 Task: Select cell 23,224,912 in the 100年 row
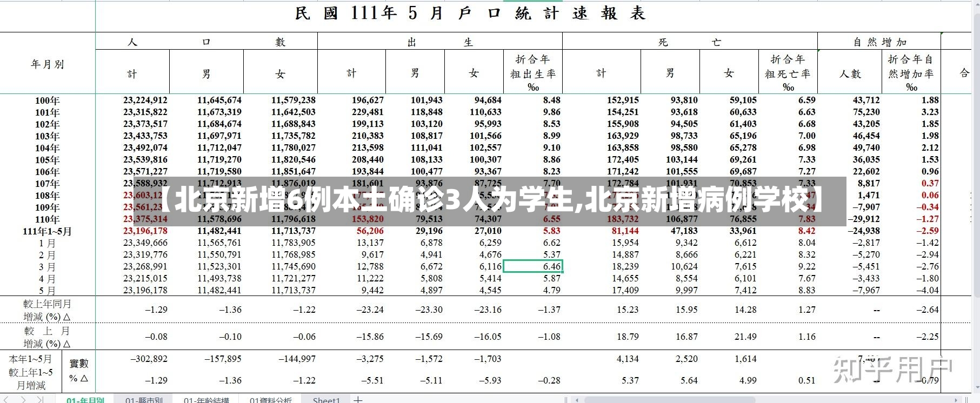click(145, 100)
